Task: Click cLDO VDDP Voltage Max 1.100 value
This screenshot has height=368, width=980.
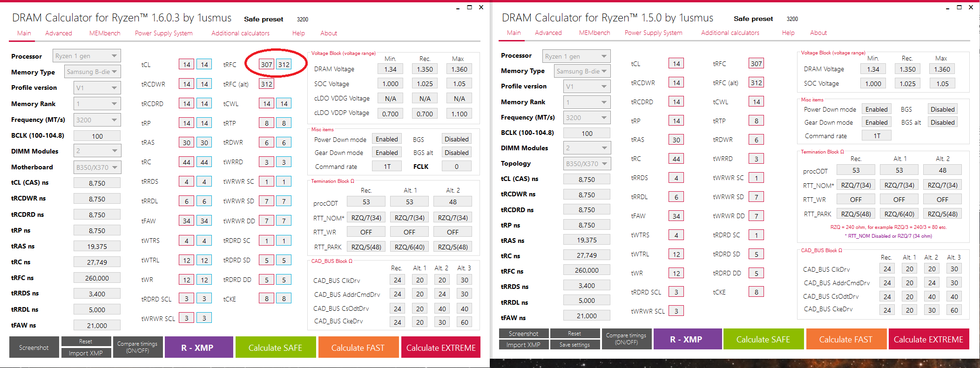Action: [459, 114]
